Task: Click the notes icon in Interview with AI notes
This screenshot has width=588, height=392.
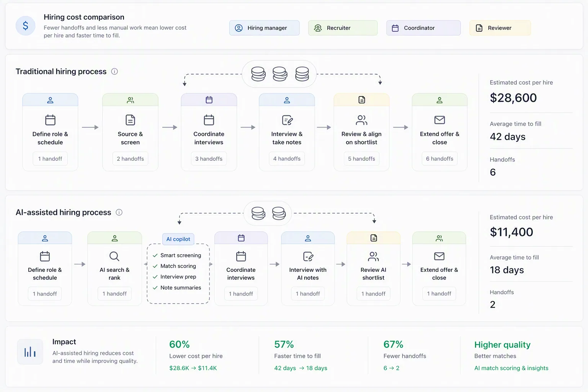Action: 308,256
